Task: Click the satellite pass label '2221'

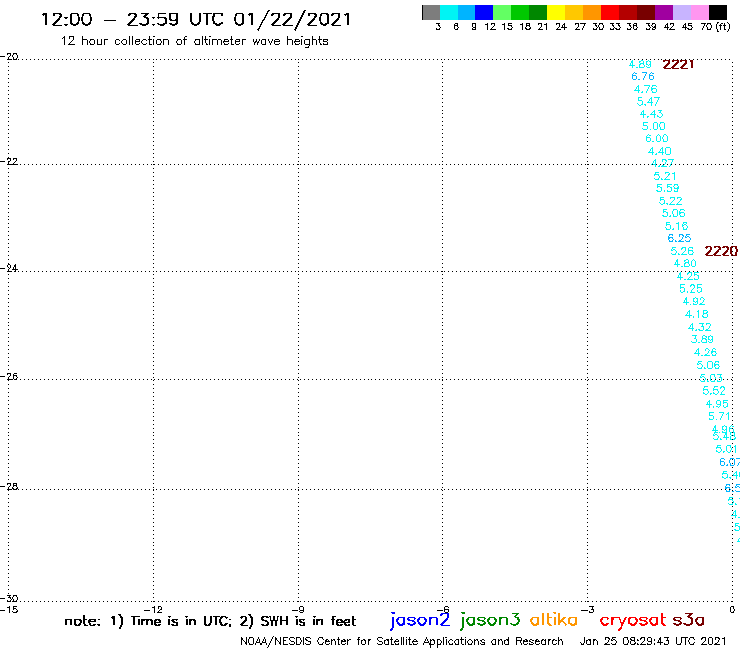Action: click(678, 64)
